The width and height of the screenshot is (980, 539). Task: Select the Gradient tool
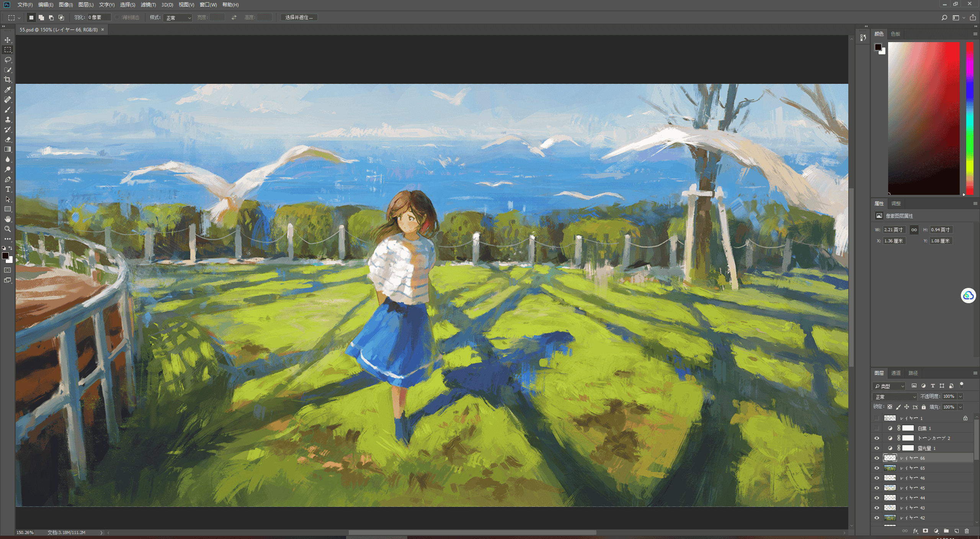click(8, 149)
